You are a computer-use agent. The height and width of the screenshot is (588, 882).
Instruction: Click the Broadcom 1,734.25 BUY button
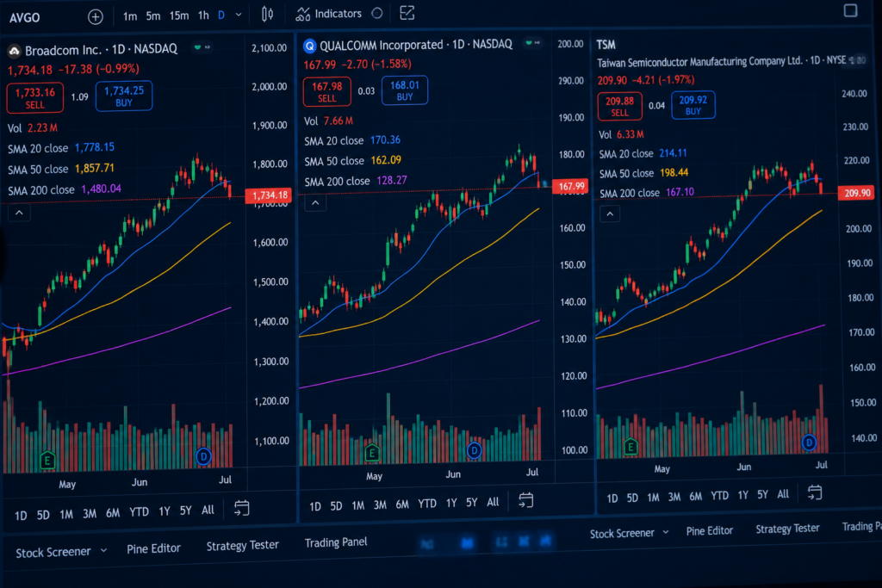click(124, 96)
